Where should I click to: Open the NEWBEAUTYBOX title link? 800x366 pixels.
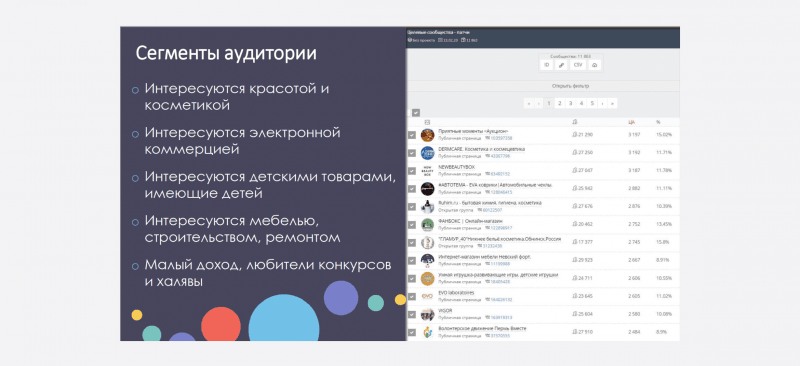click(x=456, y=167)
